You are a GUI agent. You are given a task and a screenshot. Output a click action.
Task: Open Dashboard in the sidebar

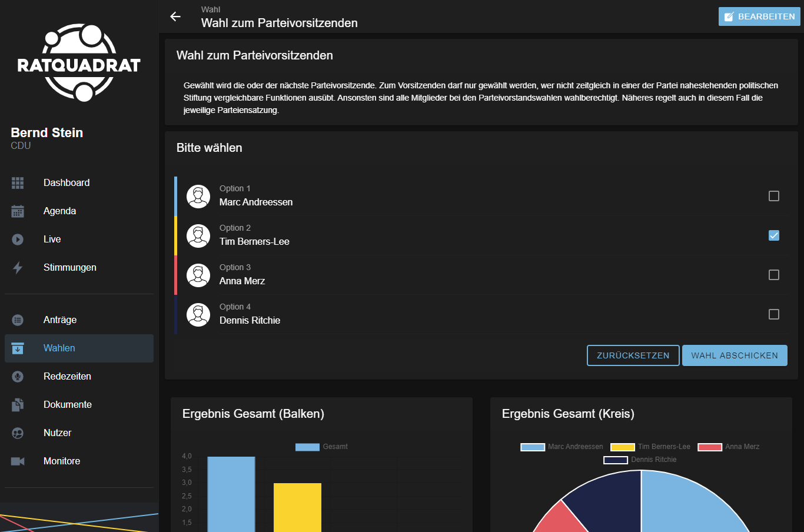click(x=79, y=183)
